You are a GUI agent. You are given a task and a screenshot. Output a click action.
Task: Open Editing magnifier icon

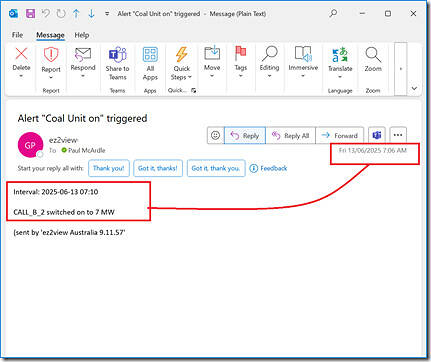coord(269,53)
